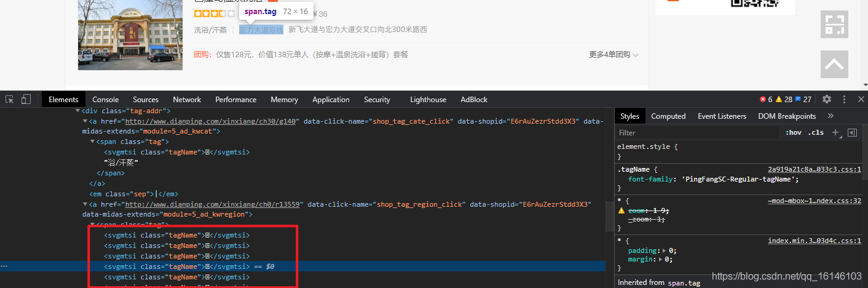Image resolution: width=868 pixels, height=288 pixels.
Task: Collapse the first span class tag node
Action: tap(92, 142)
